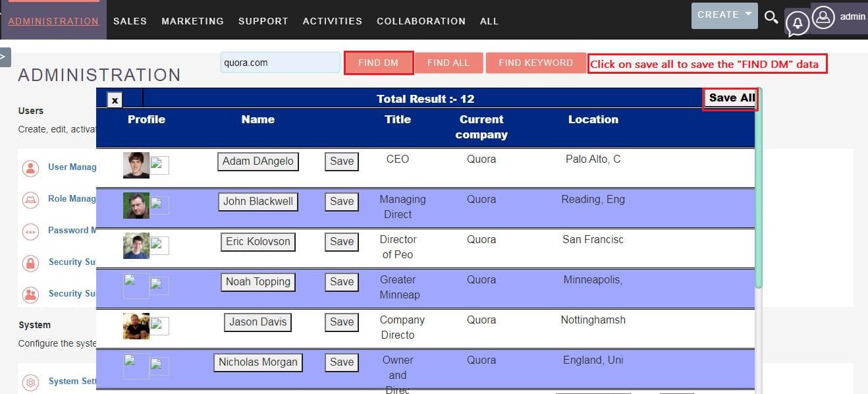The image size is (868, 394).
Task: Click the Total Result :- 12 text
Action: tap(425, 99)
